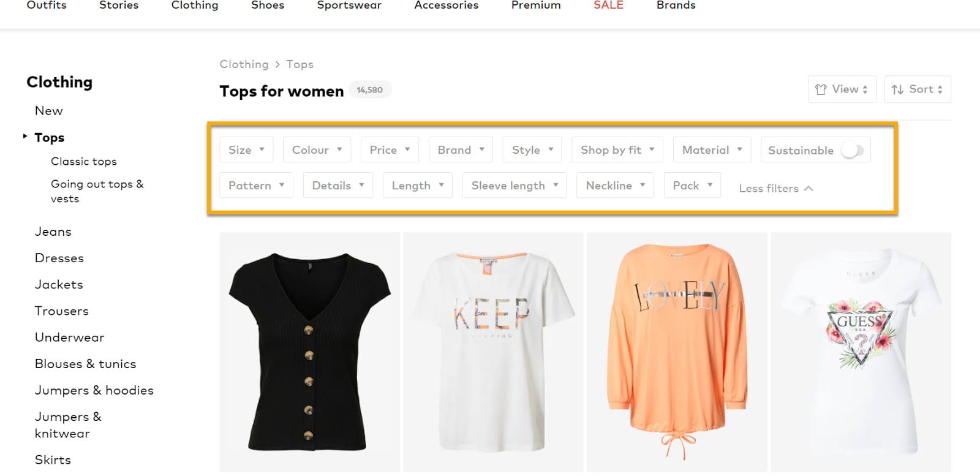The image size is (980, 476).
Task: Go to the Sportswear menu
Action: click(349, 6)
